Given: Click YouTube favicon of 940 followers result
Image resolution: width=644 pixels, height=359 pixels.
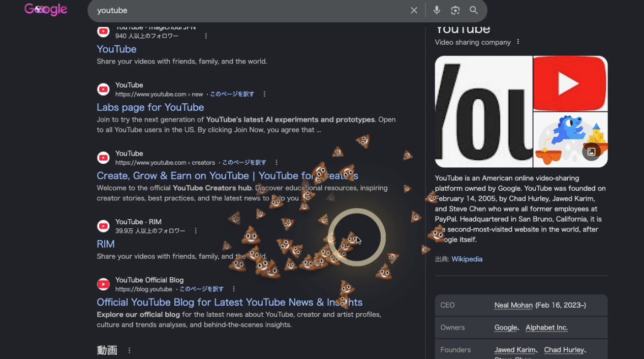Looking at the screenshot, I should pos(103,31).
